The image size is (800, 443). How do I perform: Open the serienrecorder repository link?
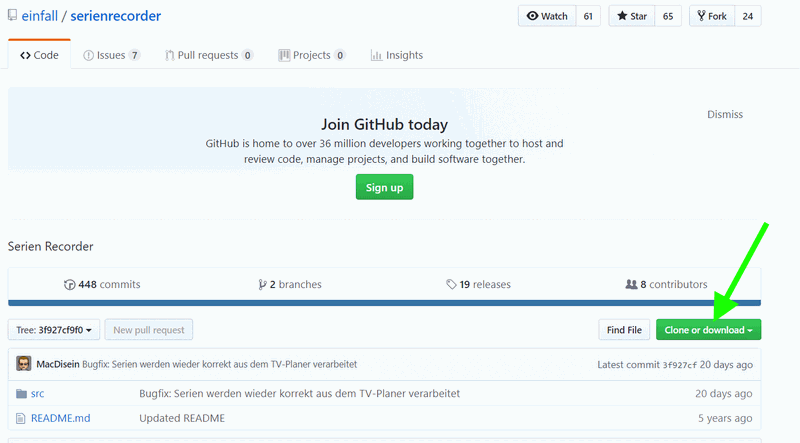pyautogui.click(x=115, y=16)
